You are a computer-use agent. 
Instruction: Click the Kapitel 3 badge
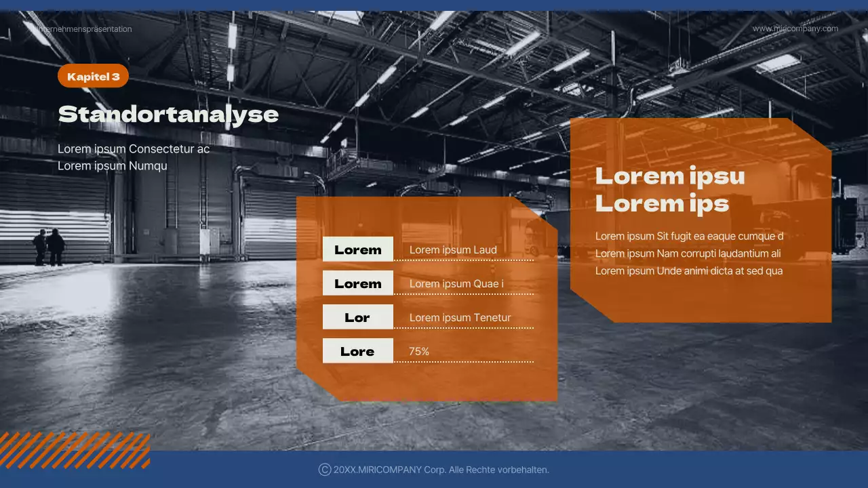pyautogui.click(x=93, y=76)
